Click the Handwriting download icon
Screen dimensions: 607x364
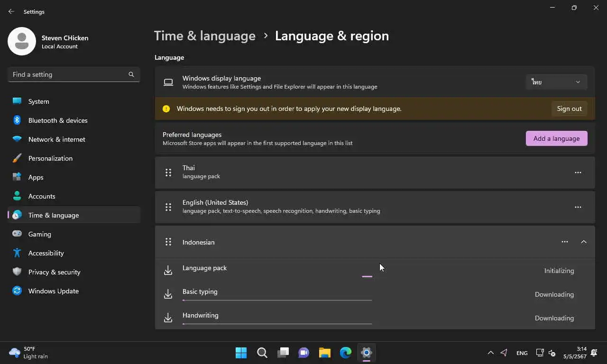click(x=168, y=318)
